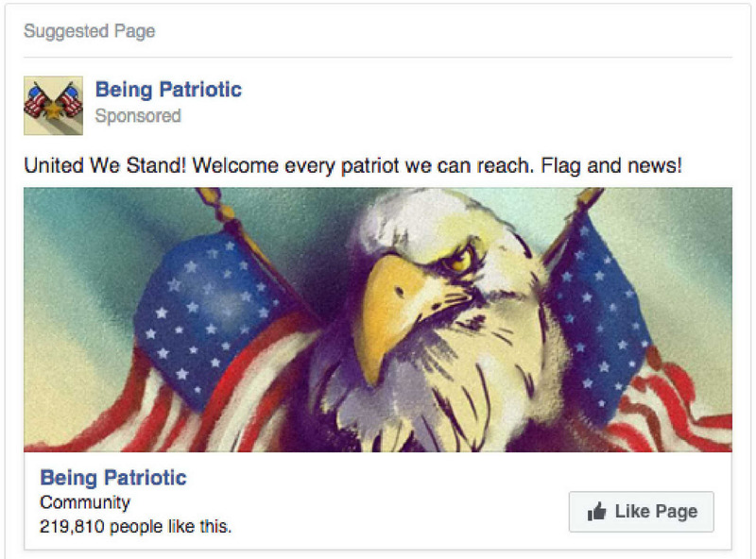This screenshot has width=756, height=559.
Task: Click the thumbs-up icon on Like Page
Action: pyautogui.click(x=596, y=511)
